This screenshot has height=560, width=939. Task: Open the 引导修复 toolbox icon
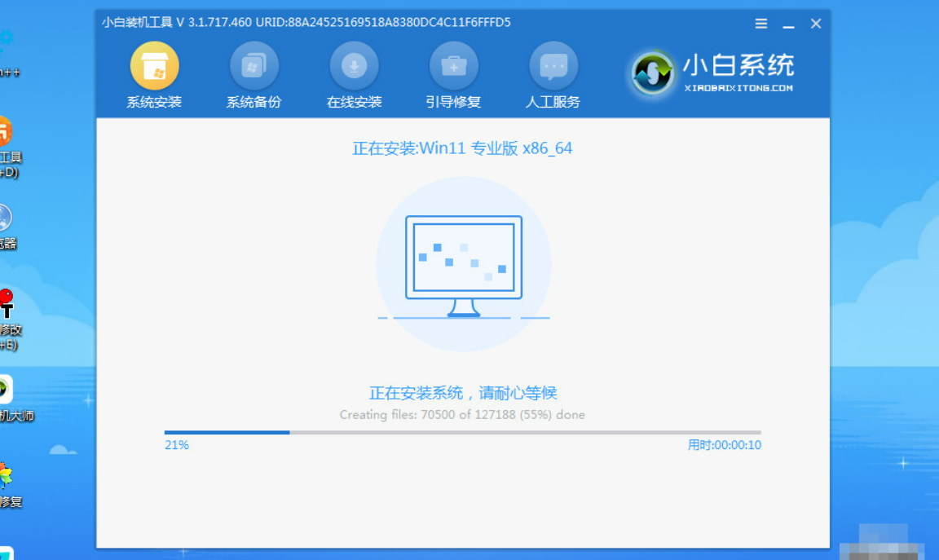pyautogui.click(x=453, y=66)
